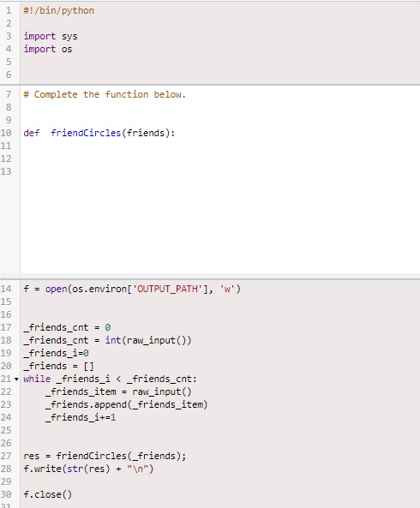Click the raw_input() call on line 18

[156, 340]
